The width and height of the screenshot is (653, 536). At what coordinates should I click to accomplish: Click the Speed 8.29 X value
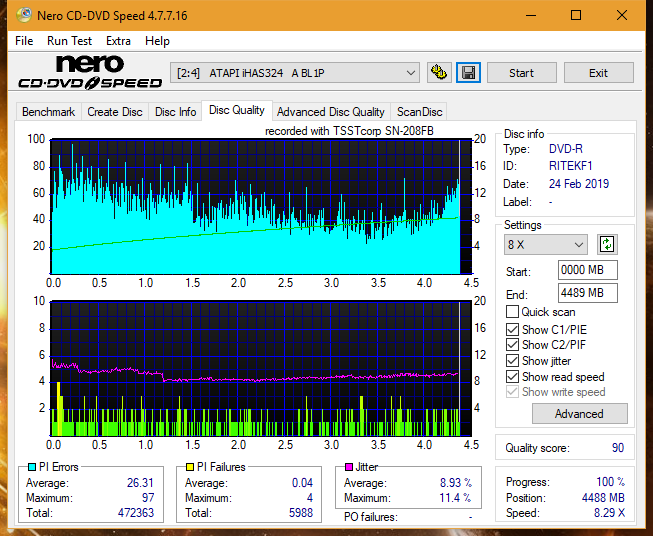(x=609, y=513)
